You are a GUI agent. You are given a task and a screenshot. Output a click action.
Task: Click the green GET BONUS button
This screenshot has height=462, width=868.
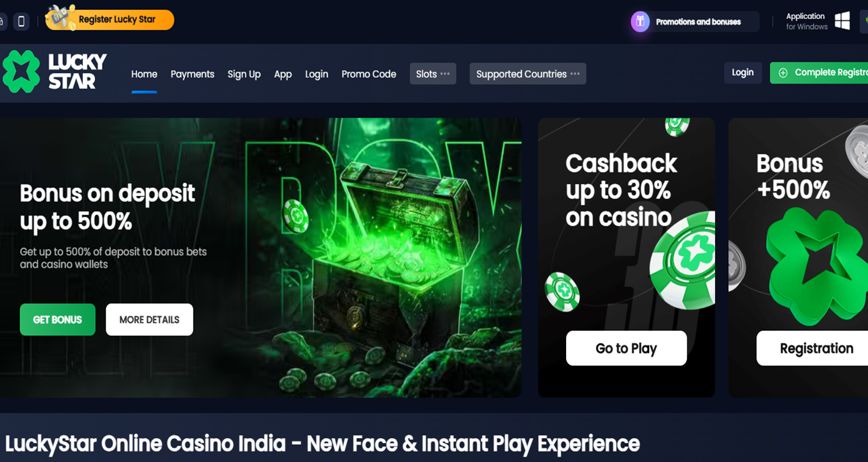point(57,319)
